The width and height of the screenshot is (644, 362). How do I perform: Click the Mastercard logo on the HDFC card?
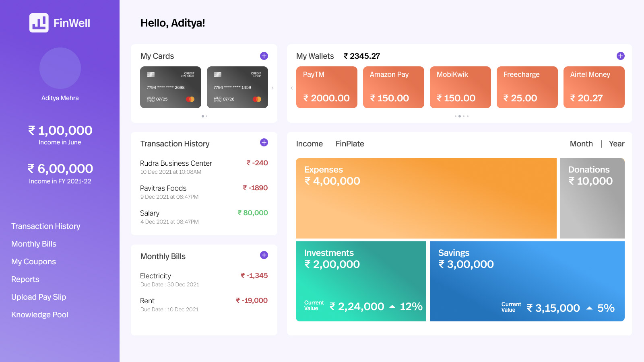click(x=257, y=99)
